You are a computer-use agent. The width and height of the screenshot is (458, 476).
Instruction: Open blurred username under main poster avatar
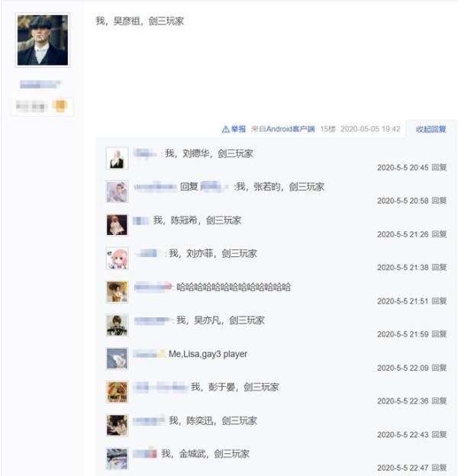point(40,84)
